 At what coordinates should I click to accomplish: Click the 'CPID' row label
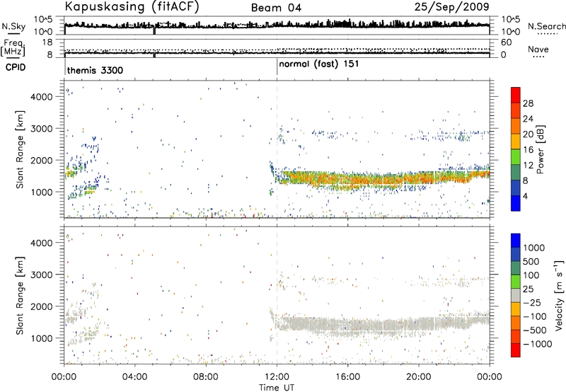pyautogui.click(x=16, y=67)
